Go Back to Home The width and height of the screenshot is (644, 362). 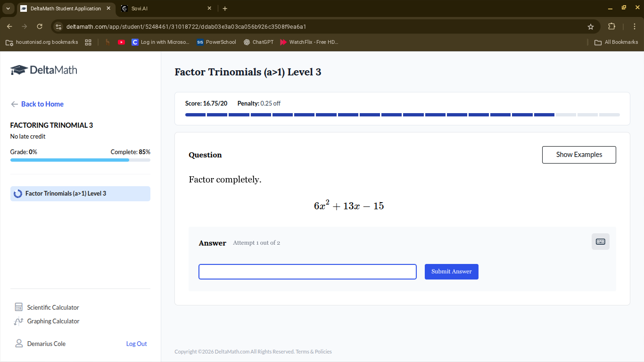37,104
